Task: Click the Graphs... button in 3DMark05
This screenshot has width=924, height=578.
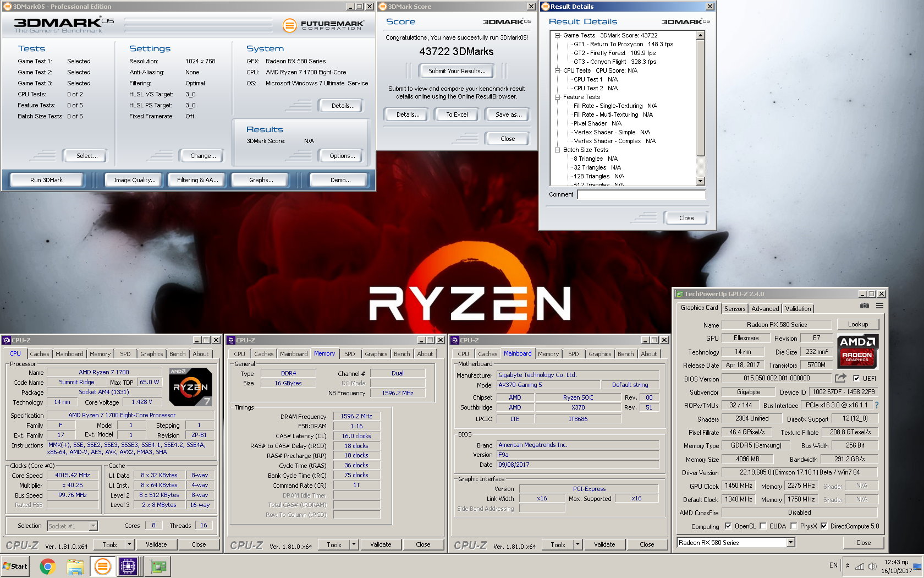Action: 261,180
